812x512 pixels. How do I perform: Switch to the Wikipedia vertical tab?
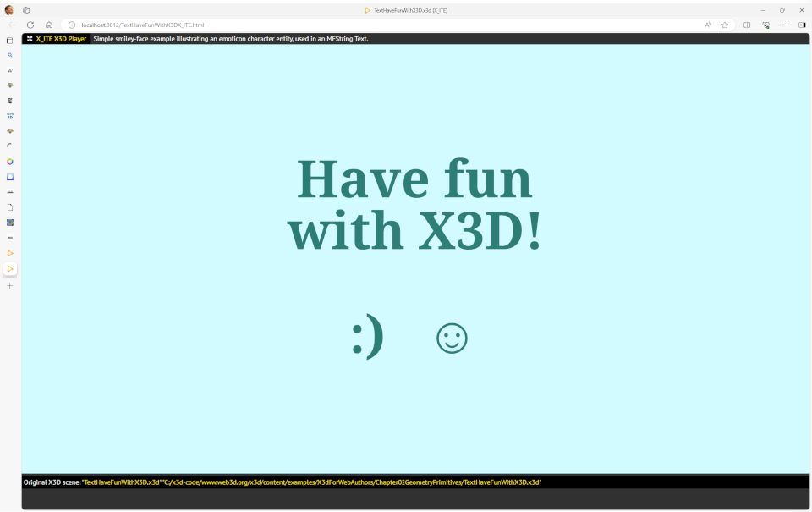coord(10,70)
